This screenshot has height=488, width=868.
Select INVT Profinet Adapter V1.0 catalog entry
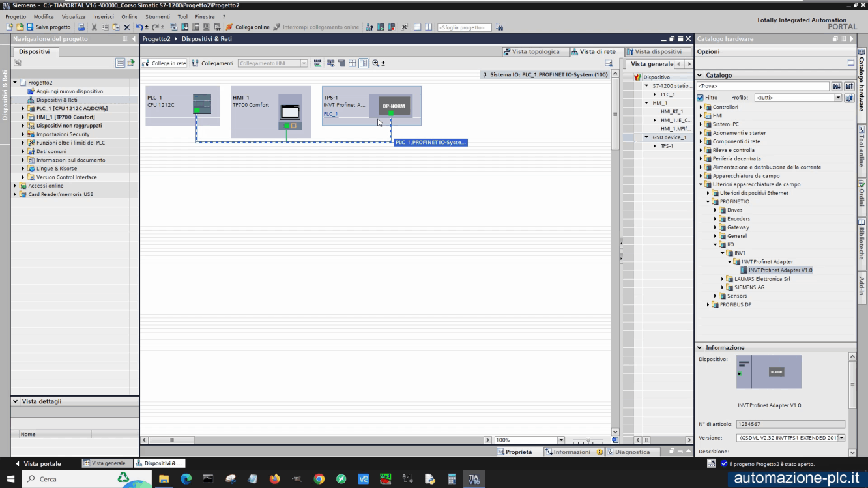click(x=780, y=270)
